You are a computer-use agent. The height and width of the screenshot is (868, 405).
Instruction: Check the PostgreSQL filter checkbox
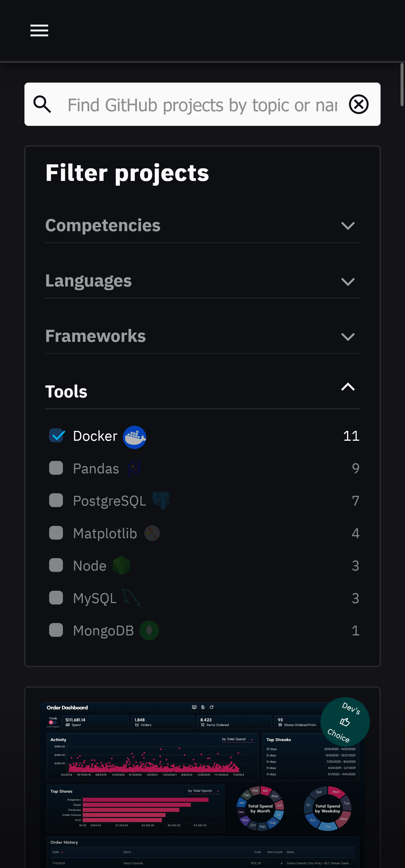point(56,500)
